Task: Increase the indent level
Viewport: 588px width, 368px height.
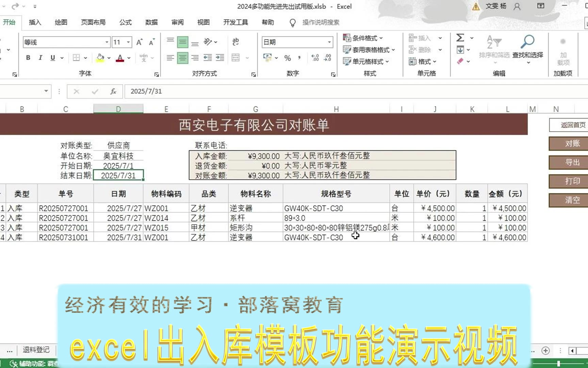Action: [220, 58]
